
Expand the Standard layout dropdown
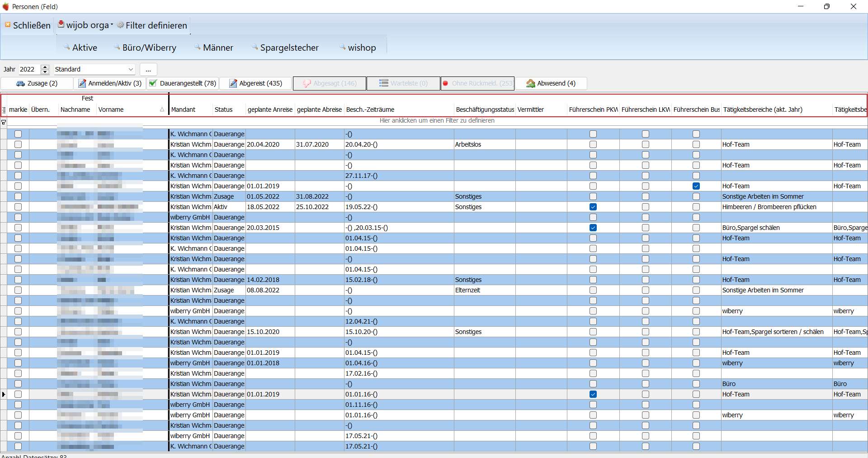pos(131,69)
